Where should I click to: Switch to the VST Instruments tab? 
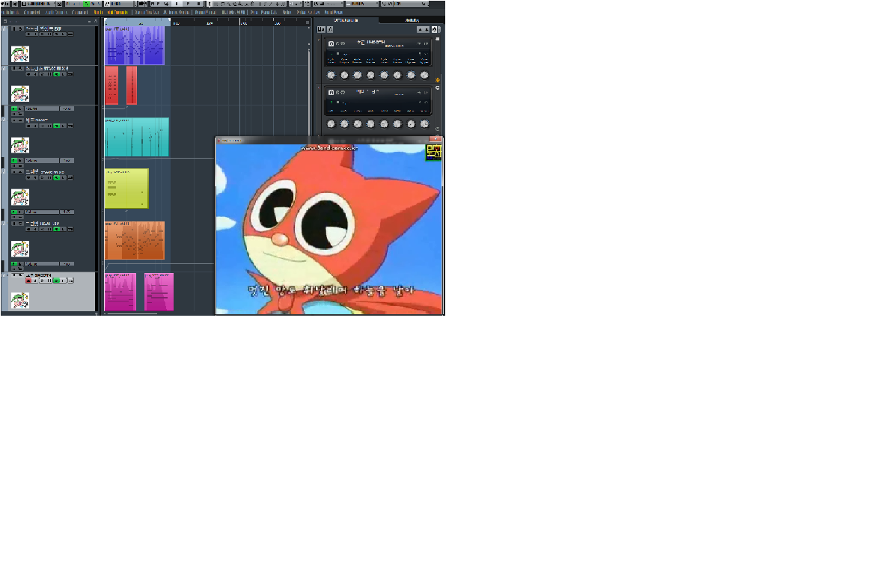coord(346,20)
